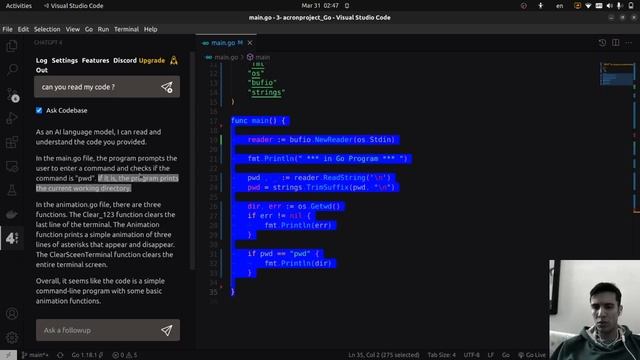Click the editor minimap preview
Viewport: 640px width, 360px height.
(x=617, y=74)
